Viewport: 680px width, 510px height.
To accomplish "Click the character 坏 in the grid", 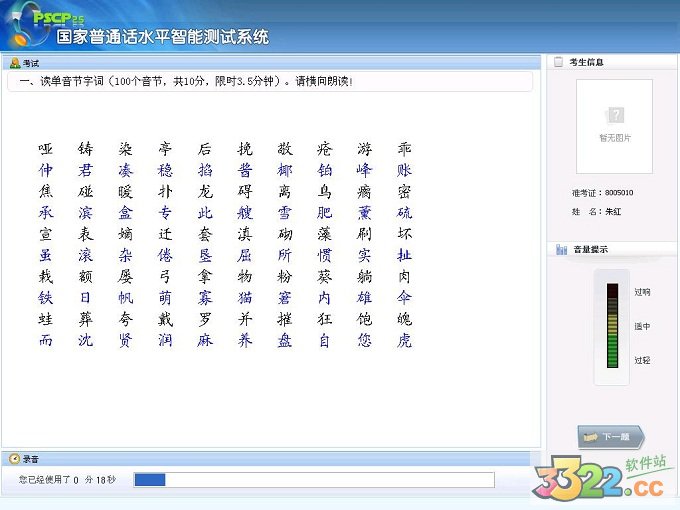I will 404,234.
